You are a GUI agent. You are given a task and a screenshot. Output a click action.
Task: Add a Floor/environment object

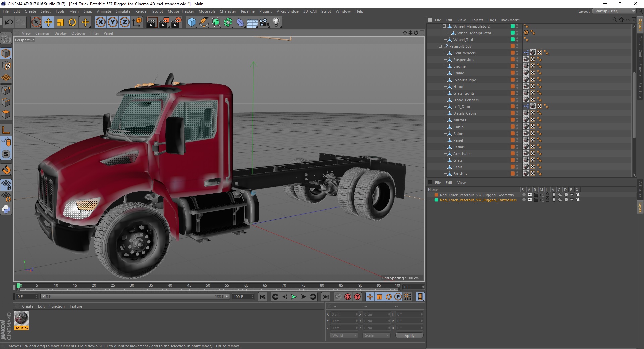[252, 22]
